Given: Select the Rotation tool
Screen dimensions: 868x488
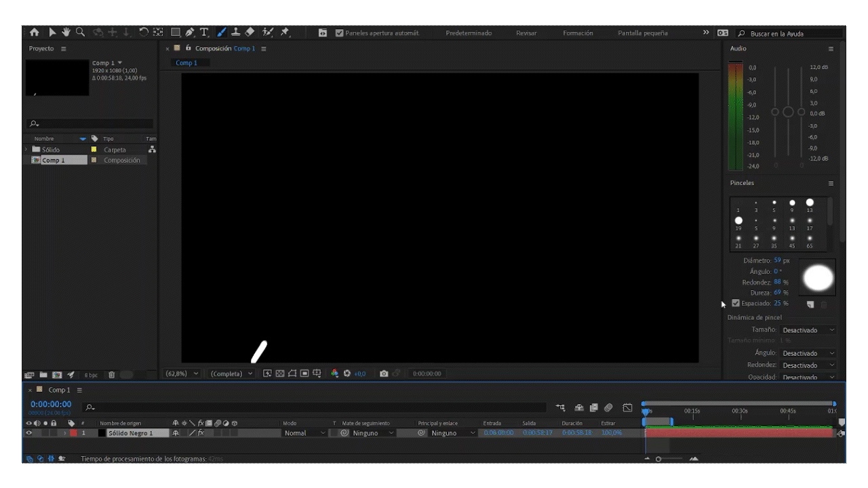Looking at the screenshot, I should pos(143,32).
